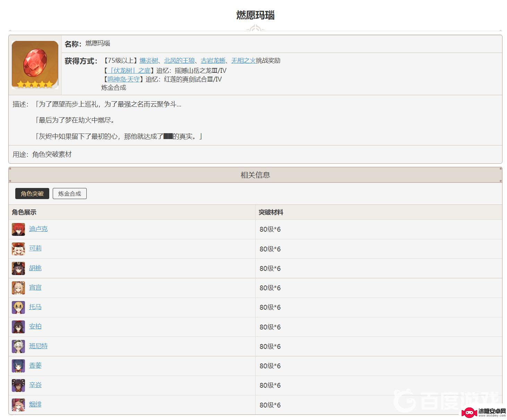Click the 燃愿玛瑙 gem item icon
The image size is (507, 420).
(35, 65)
